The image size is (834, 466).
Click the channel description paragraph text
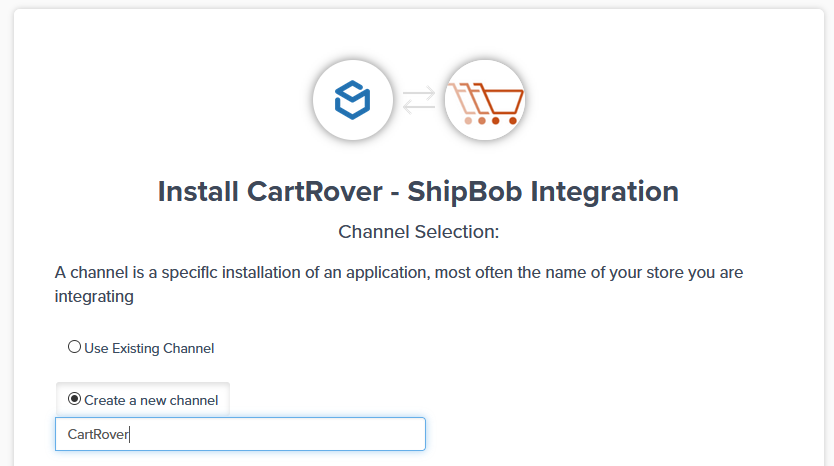[x=399, y=284]
